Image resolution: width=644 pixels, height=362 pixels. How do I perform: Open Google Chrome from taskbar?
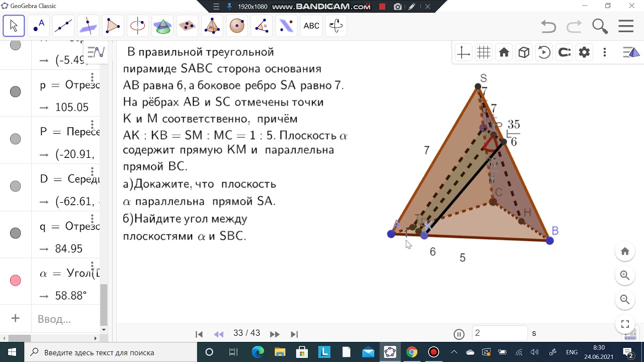412,352
